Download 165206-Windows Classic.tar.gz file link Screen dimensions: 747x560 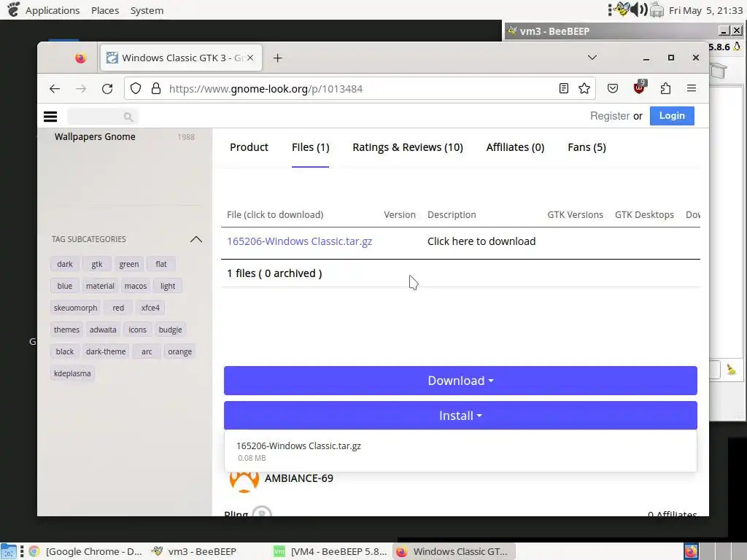click(x=299, y=241)
